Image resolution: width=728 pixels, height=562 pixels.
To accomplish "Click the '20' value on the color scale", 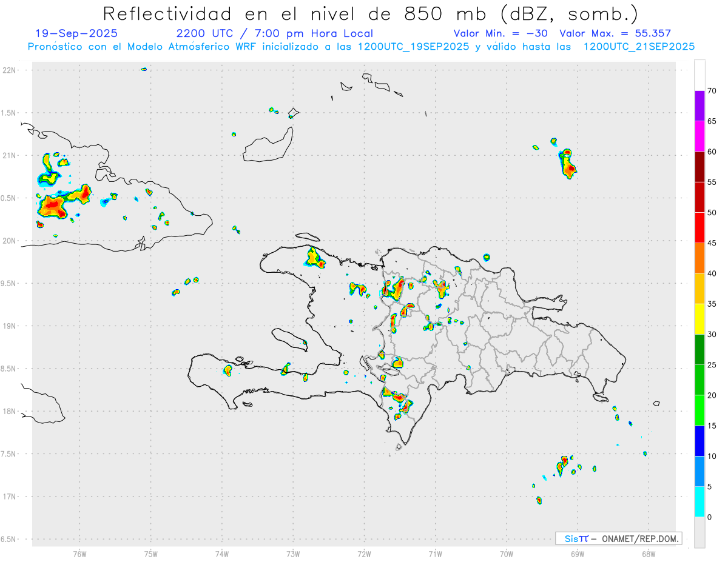I will pyautogui.click(x=712, y=395).
